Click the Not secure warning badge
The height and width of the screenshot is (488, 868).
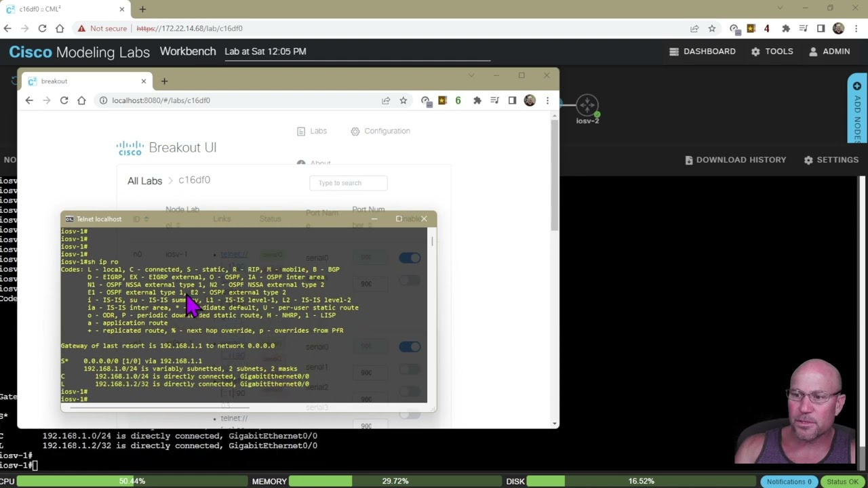(x=102, y=28)
